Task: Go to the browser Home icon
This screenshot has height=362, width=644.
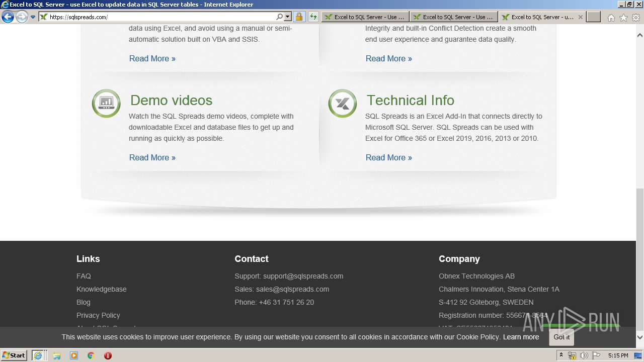Action: click(x=611, y=18)
